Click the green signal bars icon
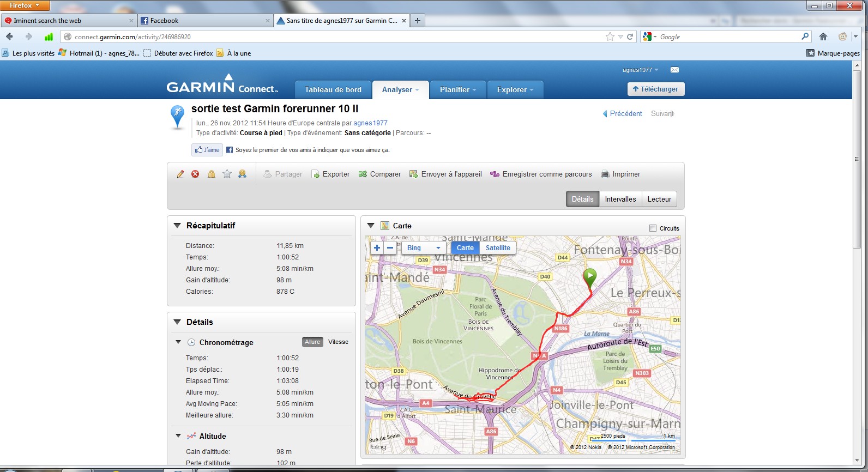The width and height of the screenshot is (868, 472). point(49,37)
